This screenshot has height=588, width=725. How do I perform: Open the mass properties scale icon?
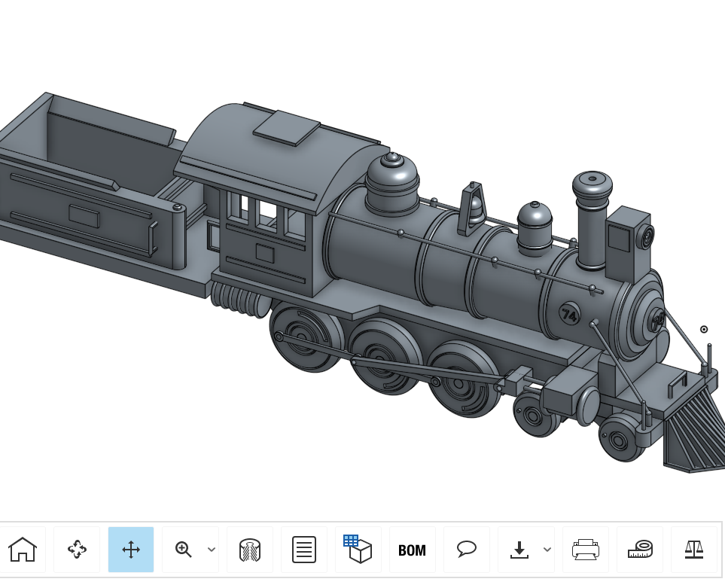[x=694, y=550]
